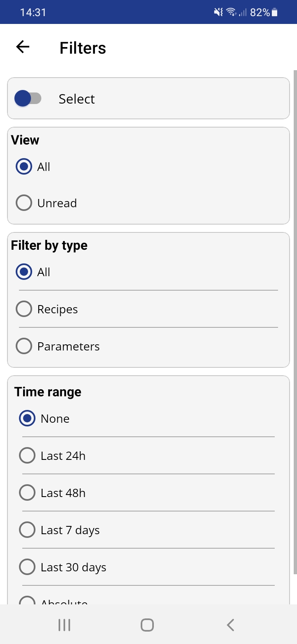The image size is (297, 644).
Task: Toggle the Select switch
Action: [28, 99]
